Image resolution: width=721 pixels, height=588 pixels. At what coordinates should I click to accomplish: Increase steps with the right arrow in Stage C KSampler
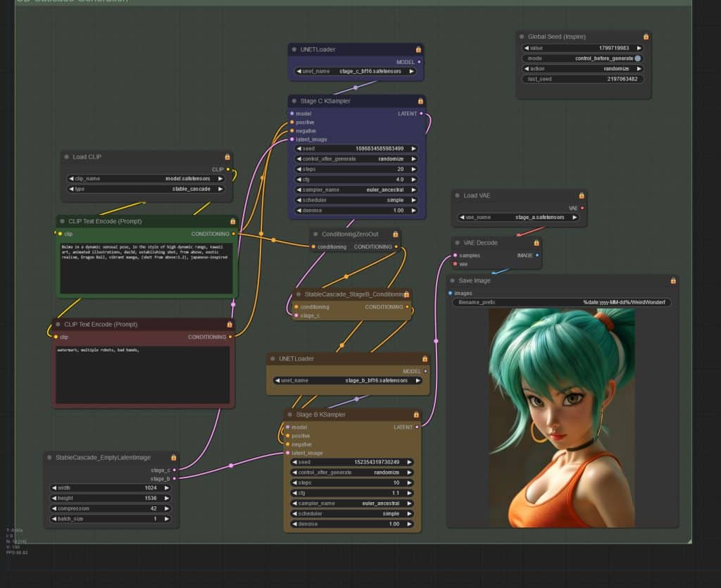tap(413, 170)
